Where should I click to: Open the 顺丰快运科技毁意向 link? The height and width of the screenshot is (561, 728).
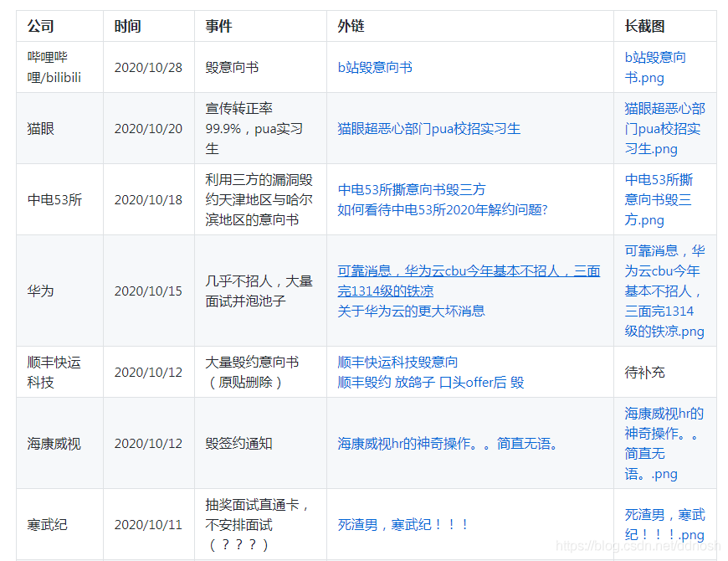tap(397, 362)
